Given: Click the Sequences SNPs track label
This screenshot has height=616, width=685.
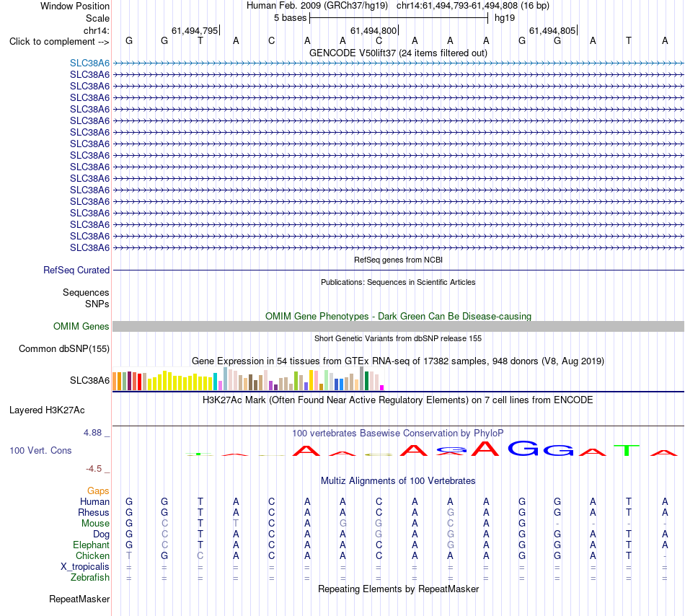Looking at the screenshot, I should (x=86, y=298).
